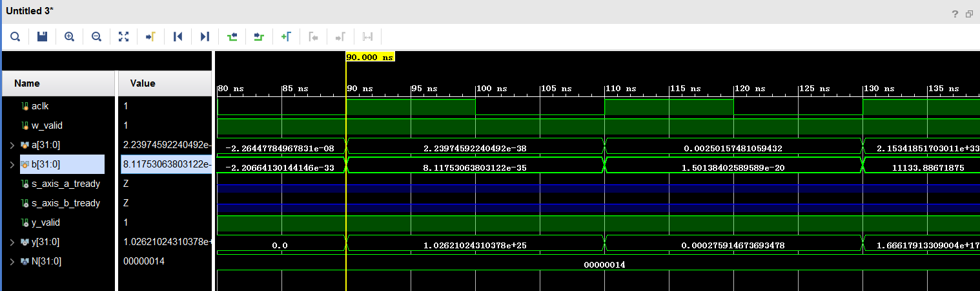
Task: Click the grayed Previous Marker icon
Action: (x=313, y=37)
